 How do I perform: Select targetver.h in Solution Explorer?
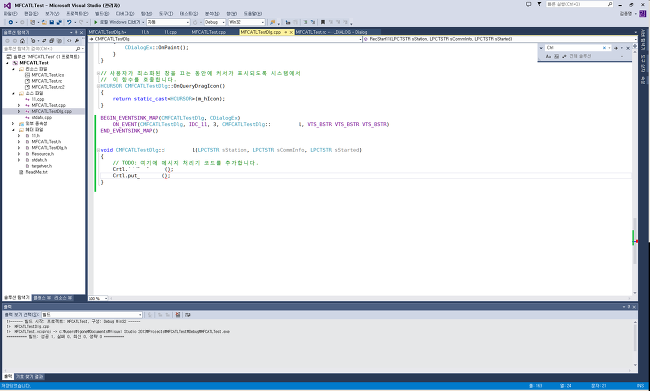(x=41, y=166)
